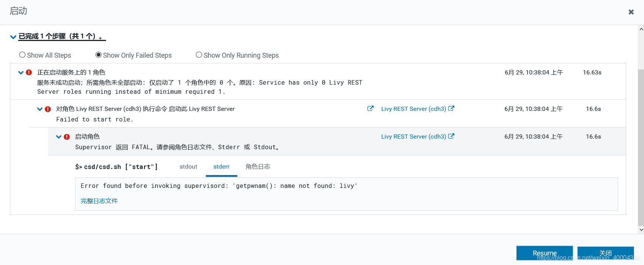Viewport: 644px width, 265px height.
Task: Click the red error icon beside 启动角色
Action: [67, 137]
